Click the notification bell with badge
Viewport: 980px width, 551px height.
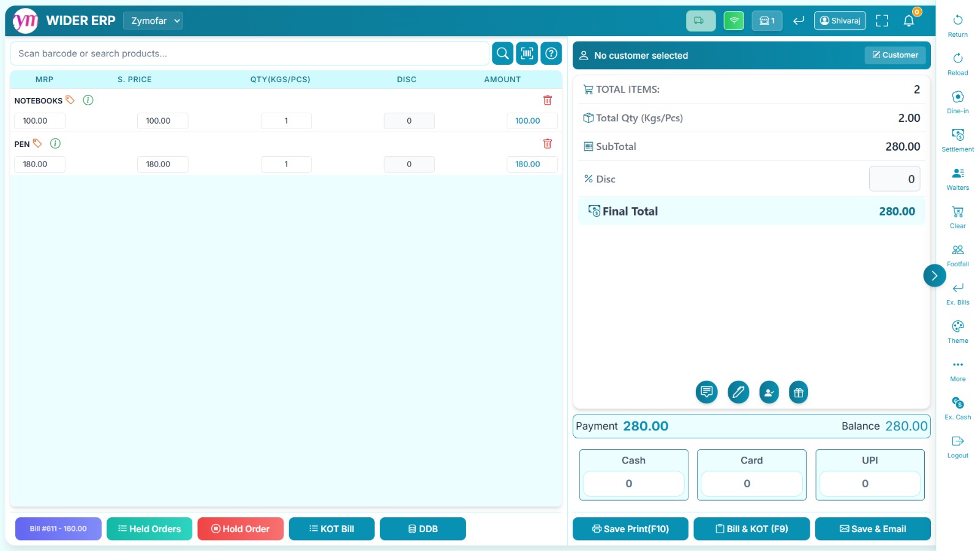coord(908,20)
